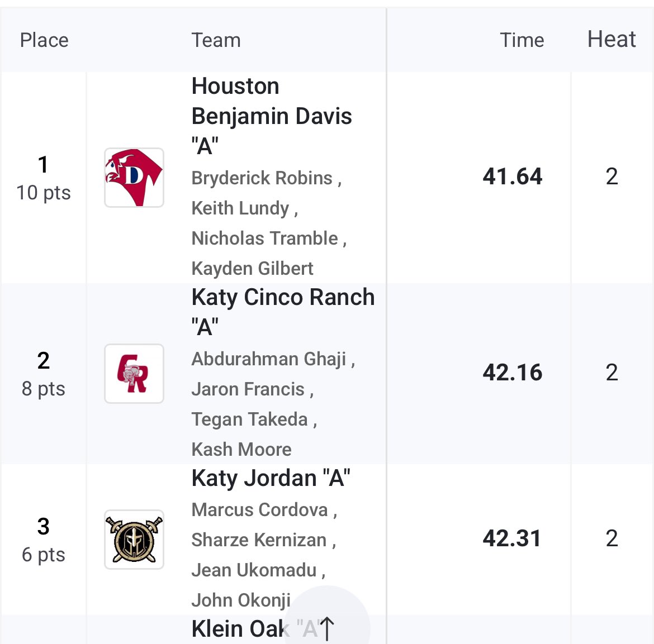This screenshot has width=654, height=644.
Task: Select athlete Kayden Gilbert
Action: (x=252, y=269)
